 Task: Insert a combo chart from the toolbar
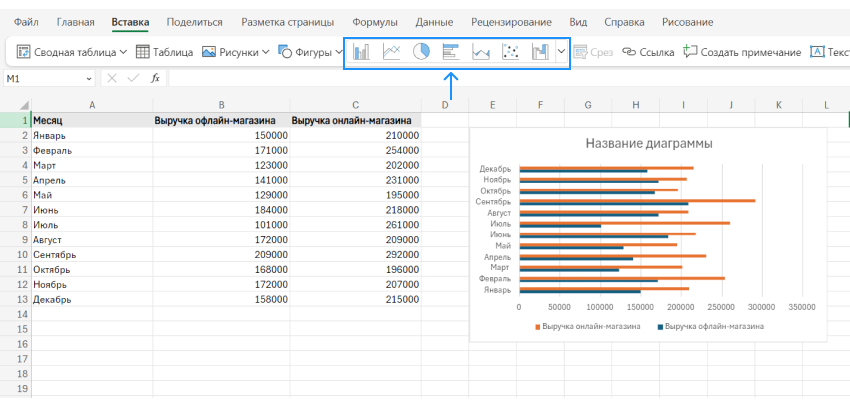click(540, 52)
